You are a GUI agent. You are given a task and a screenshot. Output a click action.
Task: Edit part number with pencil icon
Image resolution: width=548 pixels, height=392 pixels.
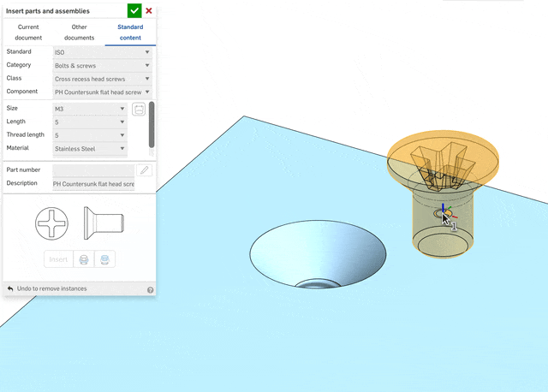(x=145, y=170)
